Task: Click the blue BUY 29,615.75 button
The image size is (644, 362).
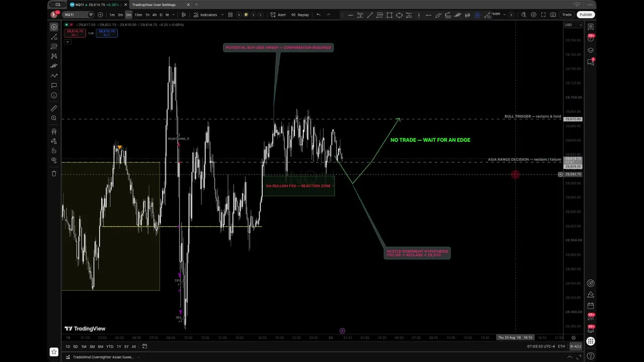Action: pos(107,33)
